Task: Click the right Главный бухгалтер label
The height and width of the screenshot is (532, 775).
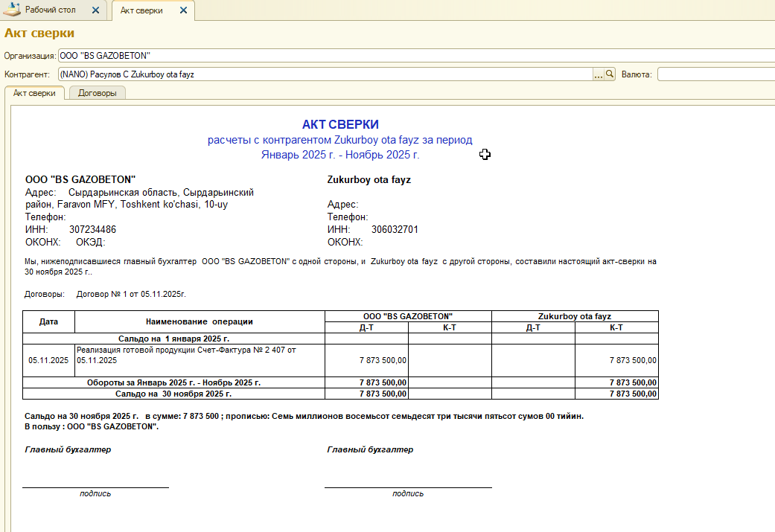Action: coord(370,449)
